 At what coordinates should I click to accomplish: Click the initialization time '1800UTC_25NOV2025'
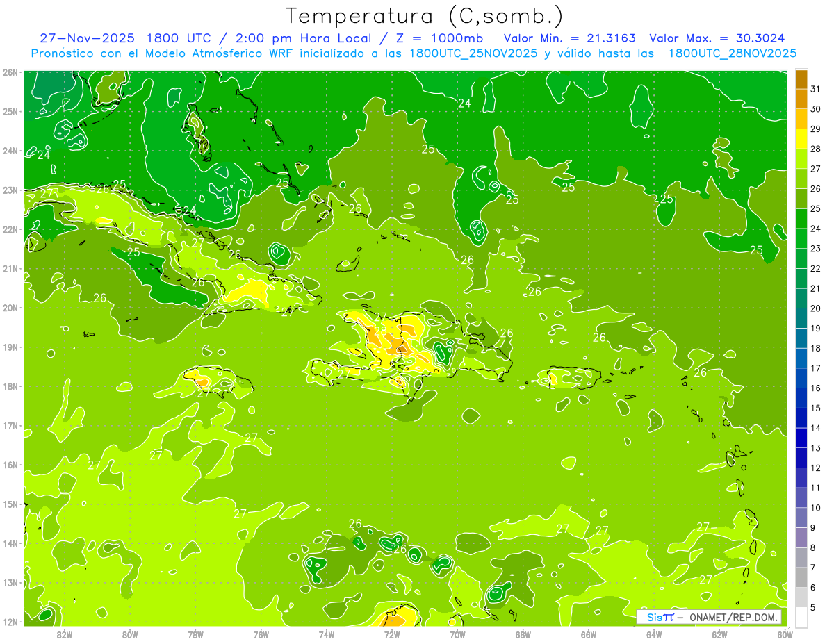pyautogui.click(x=473, y=53)
